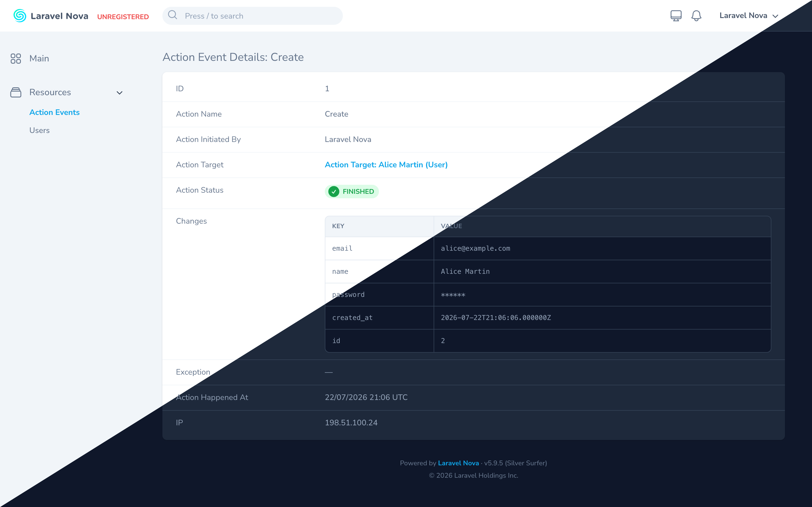The image size is (812, 507).
Task: Collapse the Resources section chevron
Action: coord(120,93)
